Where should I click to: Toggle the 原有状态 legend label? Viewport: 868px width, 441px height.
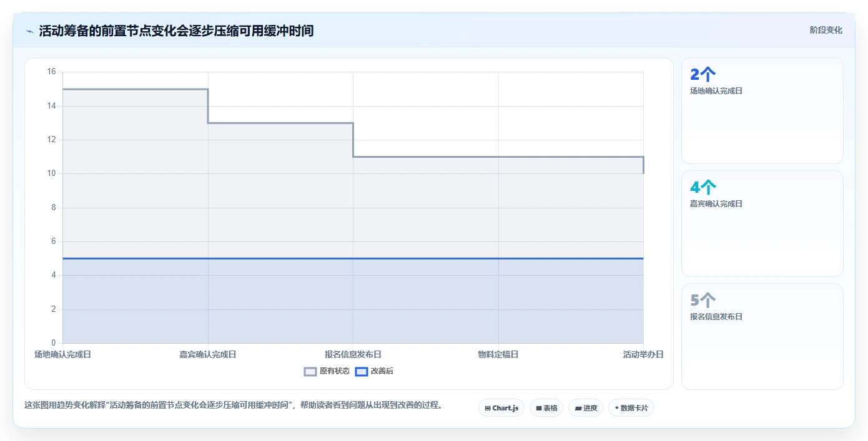[x=335, y=371]
